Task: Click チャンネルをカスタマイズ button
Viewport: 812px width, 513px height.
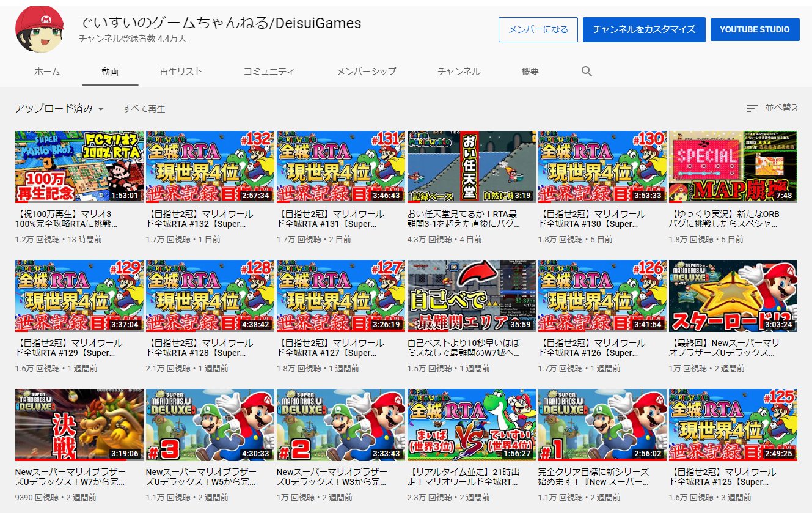Action: pyautogui.click(x=644, y=29)
